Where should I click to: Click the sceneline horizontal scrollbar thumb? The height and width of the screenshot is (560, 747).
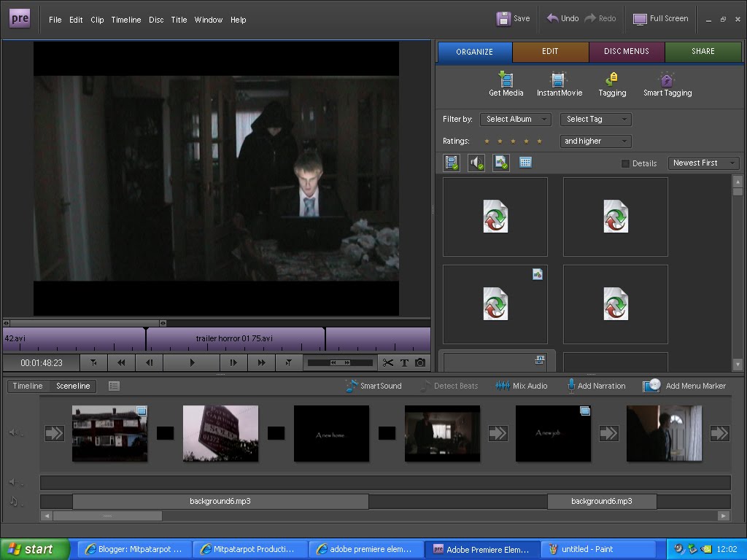[108, 516]
